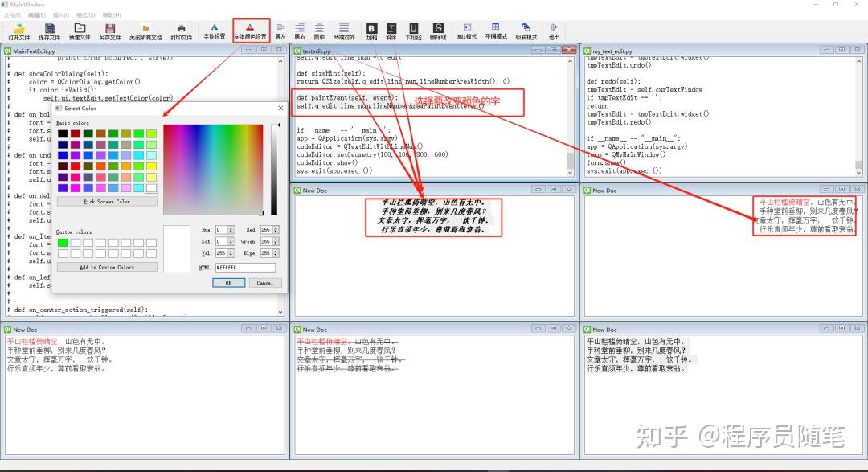Screen dimensions: 868x472
Task: Apply italic (斜体) formatting
Action: coord(393,31)
